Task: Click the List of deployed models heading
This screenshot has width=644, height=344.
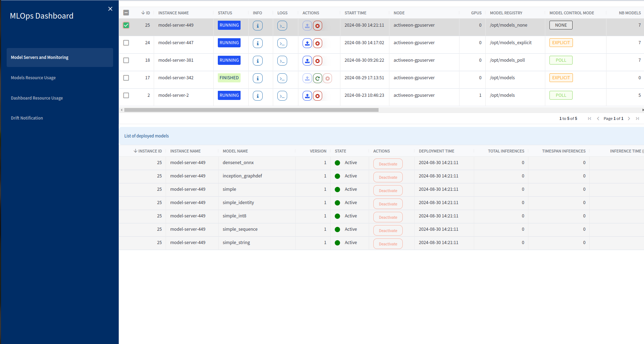Action: [146, 136]
